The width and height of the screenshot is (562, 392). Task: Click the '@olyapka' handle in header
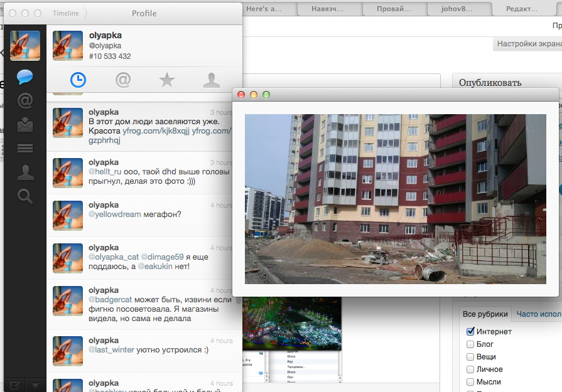105,45
